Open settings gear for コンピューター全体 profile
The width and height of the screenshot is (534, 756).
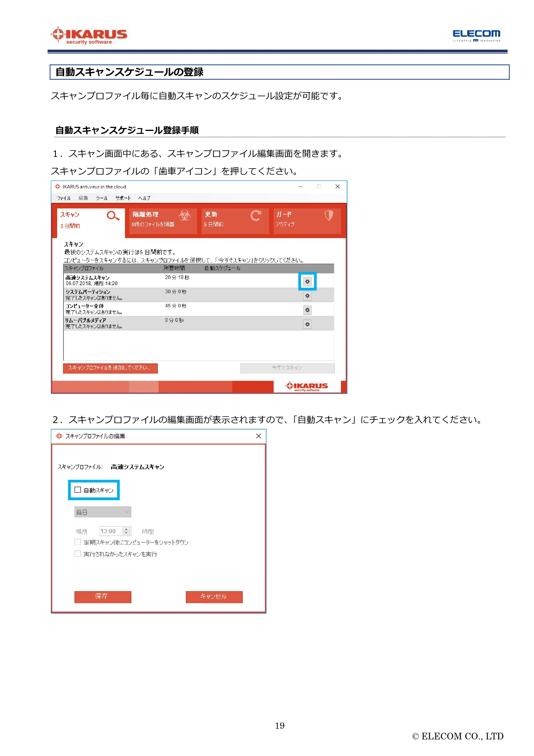[x=307, y=310]
